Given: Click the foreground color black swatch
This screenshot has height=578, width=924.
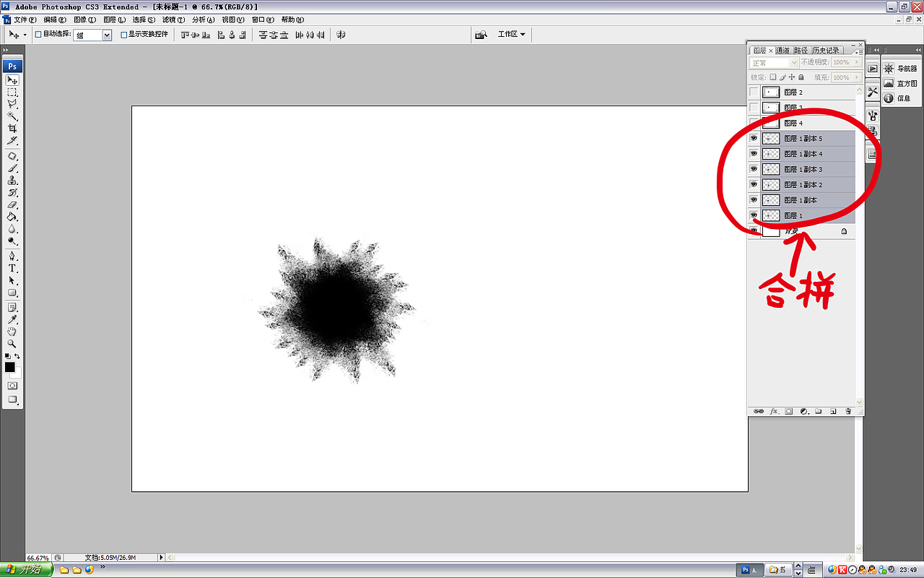Looking at the screenshot, I should [x=9, y=367].
